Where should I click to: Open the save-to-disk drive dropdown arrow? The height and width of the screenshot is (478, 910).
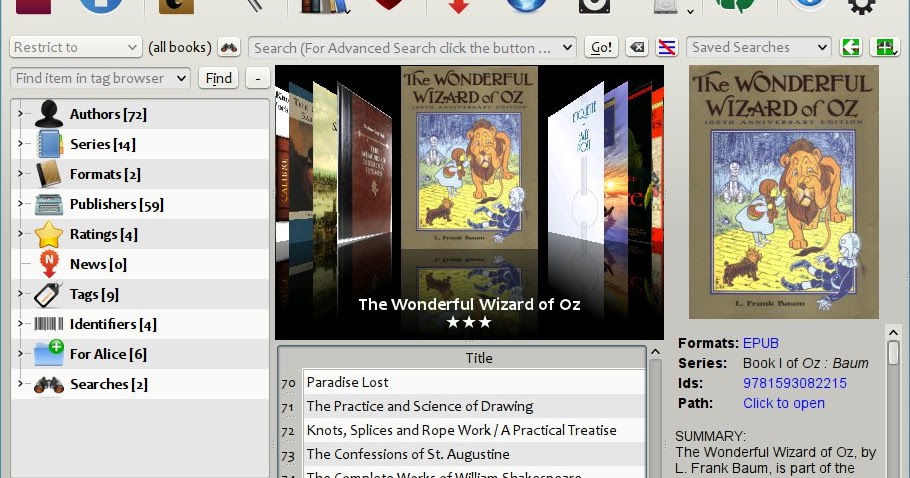pyautogui.click(x=690, y=12)
